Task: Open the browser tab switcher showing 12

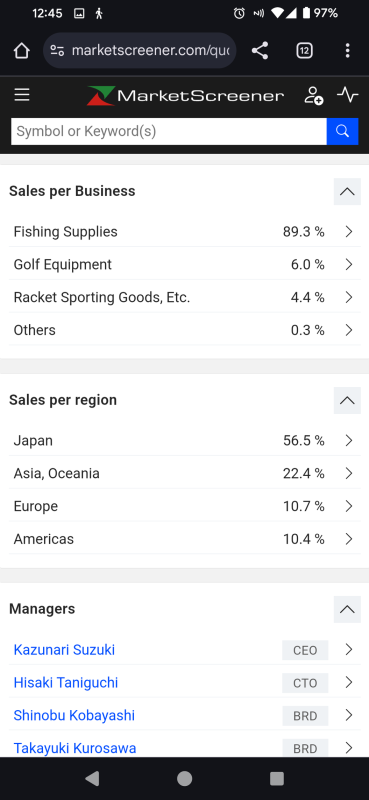Action: (304, 51)
